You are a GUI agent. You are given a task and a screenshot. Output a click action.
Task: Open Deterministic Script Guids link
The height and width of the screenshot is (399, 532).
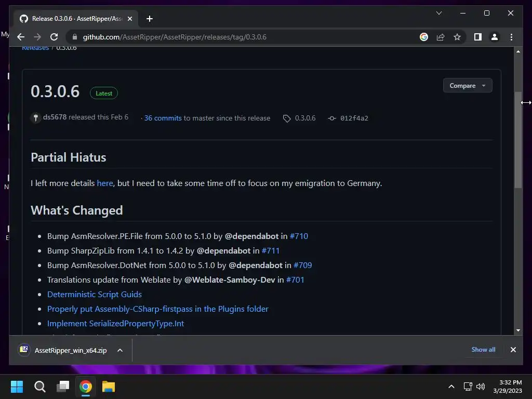pyautogui.click(x=95, y=295)
